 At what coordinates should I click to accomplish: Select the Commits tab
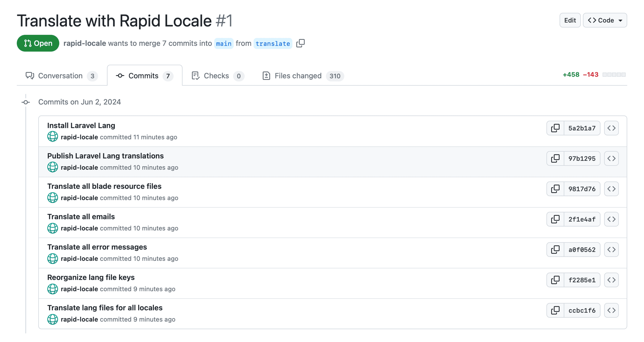pos(145,76)
